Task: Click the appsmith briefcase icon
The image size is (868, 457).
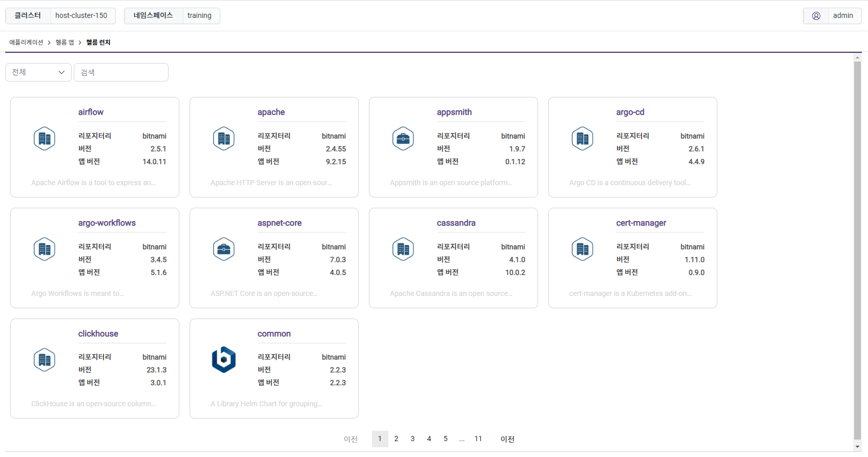Action: click(403, 138)
